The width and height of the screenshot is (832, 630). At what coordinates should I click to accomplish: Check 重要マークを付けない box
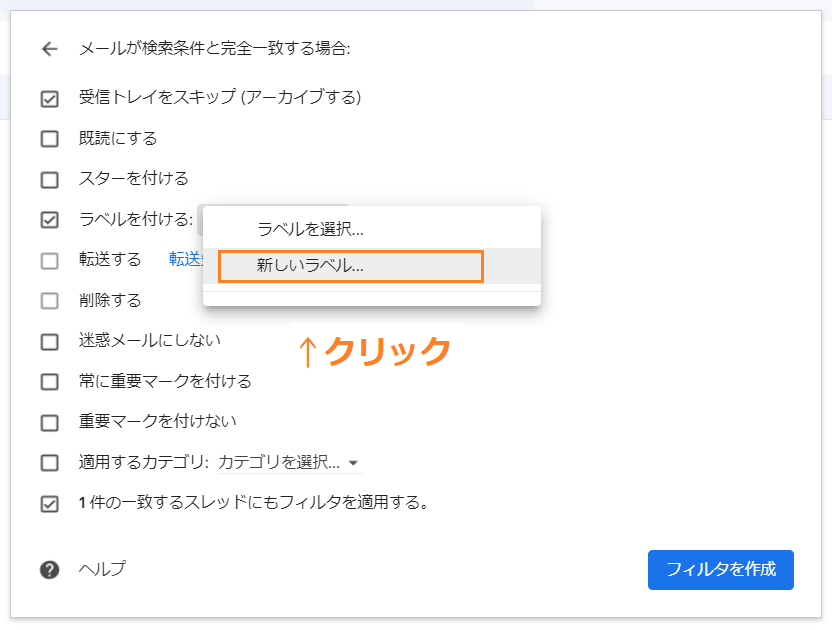(x=49, y=422)
